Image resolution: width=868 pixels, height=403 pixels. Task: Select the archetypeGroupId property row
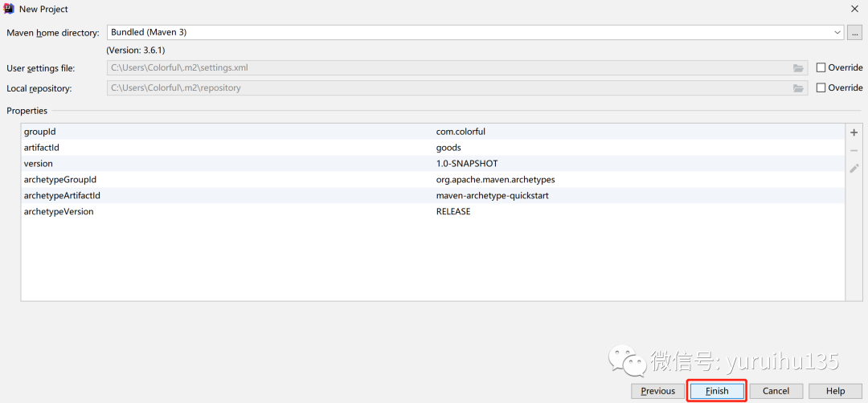click(433, 180)
